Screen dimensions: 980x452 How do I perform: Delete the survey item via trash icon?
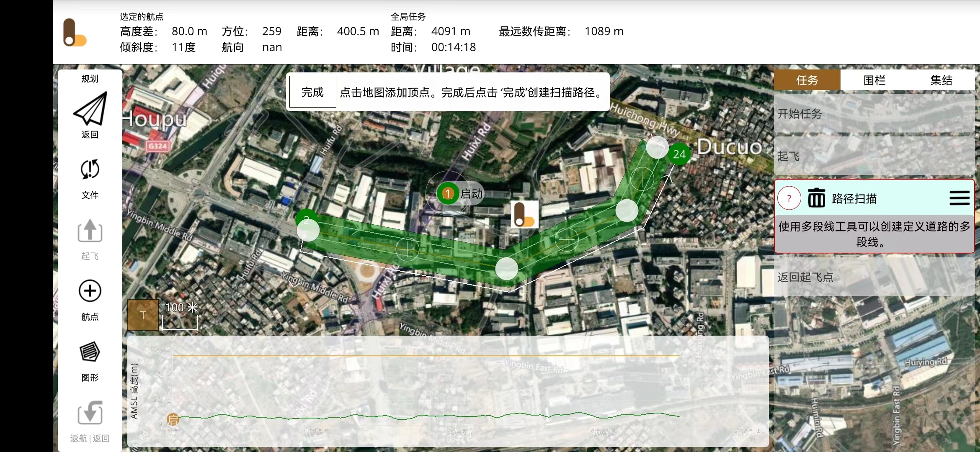816,198
